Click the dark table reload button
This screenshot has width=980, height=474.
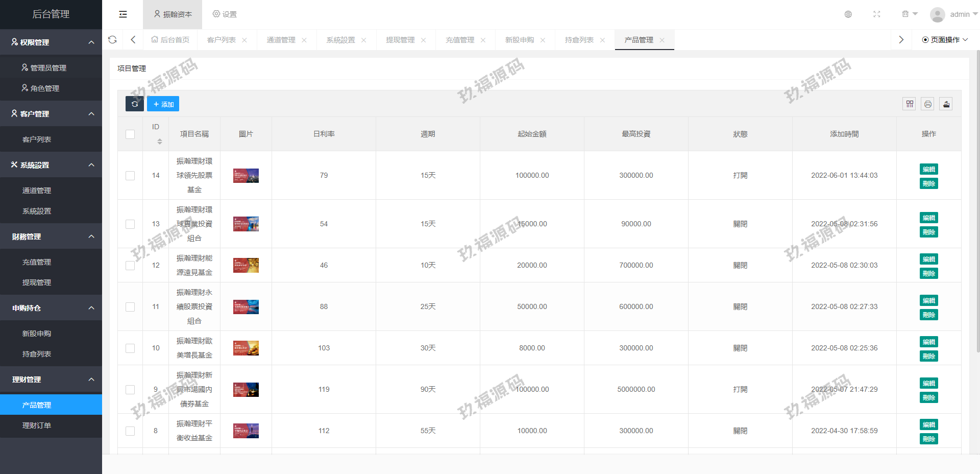pyautogui.click(x=135, y=104)
